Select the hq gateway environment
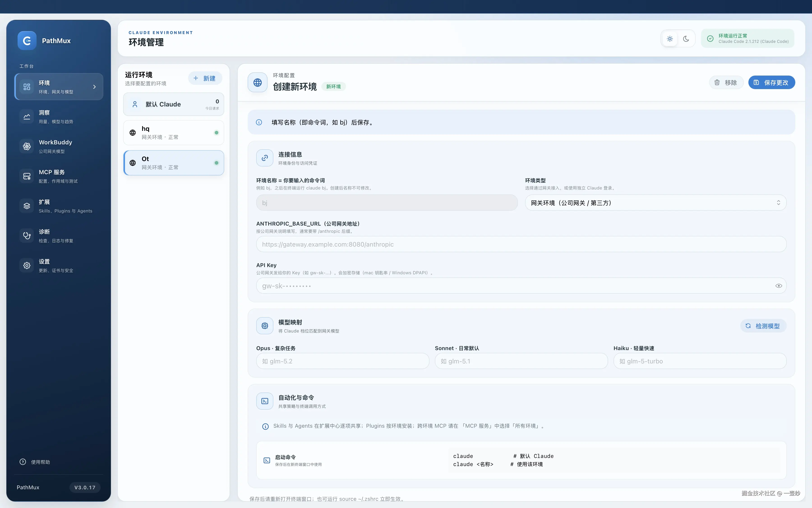812x508 pixels. click(x=174, y=133)
